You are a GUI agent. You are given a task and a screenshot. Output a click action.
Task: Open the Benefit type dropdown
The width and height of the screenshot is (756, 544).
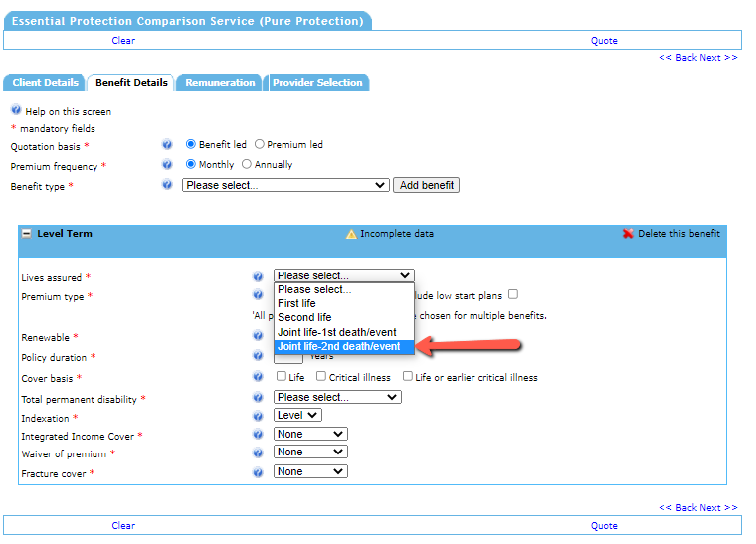click(x=285, y=185)
